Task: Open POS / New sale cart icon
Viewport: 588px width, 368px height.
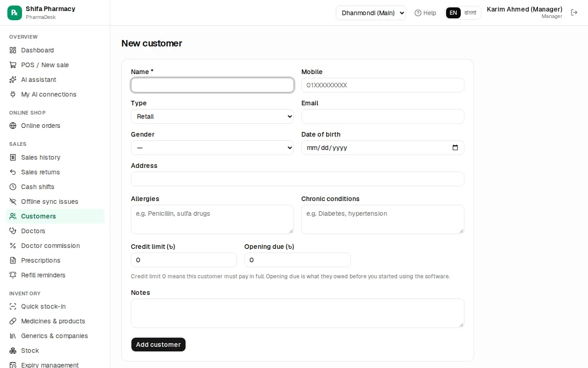Action: (x=13, y=65)
